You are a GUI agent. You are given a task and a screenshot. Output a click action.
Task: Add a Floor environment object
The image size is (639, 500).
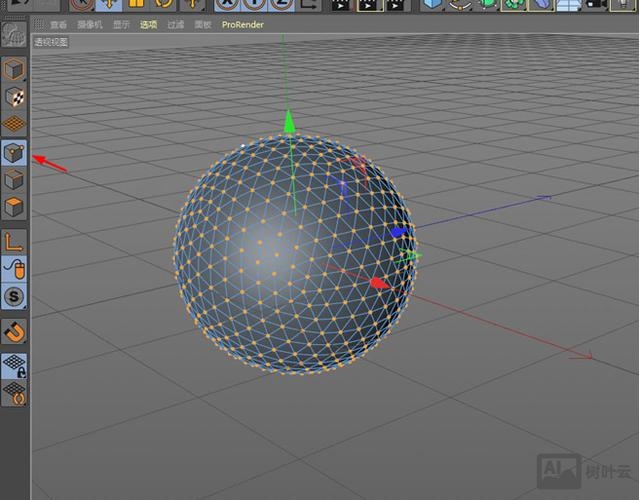pos(568,4)
